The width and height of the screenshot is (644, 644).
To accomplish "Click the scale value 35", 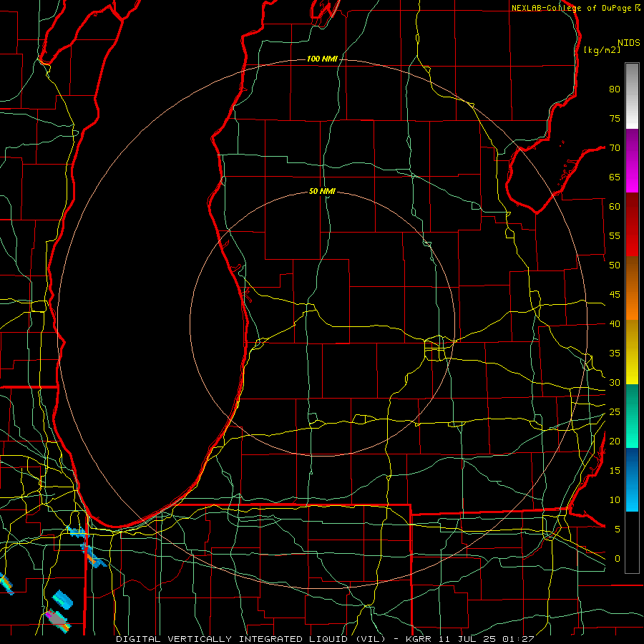I will pyautogui.click(x=615, y=353).
